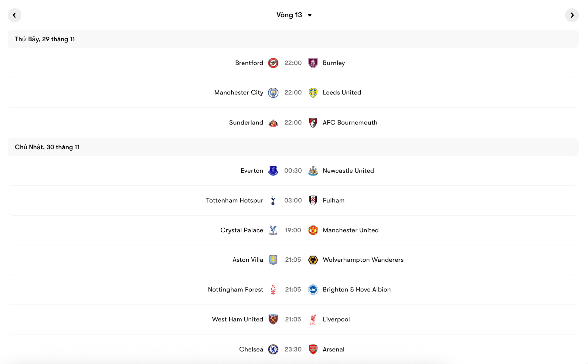This screenshot has height=364, width=588.
Task: Click the Tottenham Hotspur crest
Action: coord(273,200)
